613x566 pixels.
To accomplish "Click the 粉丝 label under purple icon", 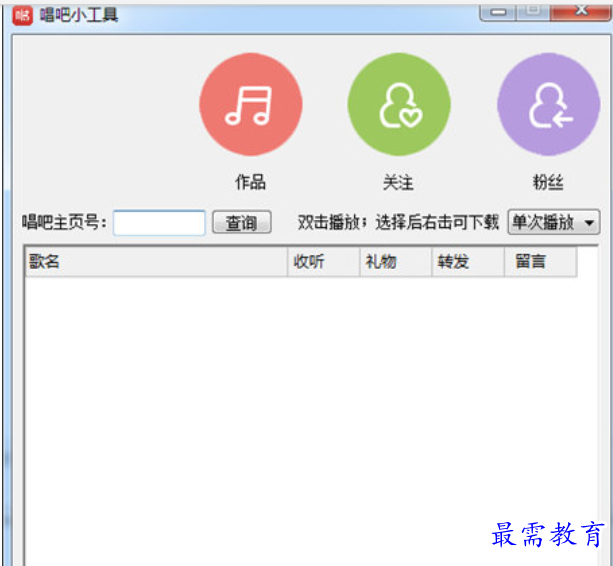I will (x=548, y=183).
